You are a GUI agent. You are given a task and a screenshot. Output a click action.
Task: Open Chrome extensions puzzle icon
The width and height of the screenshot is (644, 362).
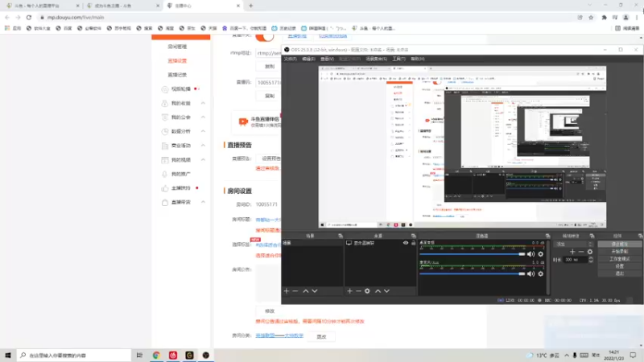605,17
